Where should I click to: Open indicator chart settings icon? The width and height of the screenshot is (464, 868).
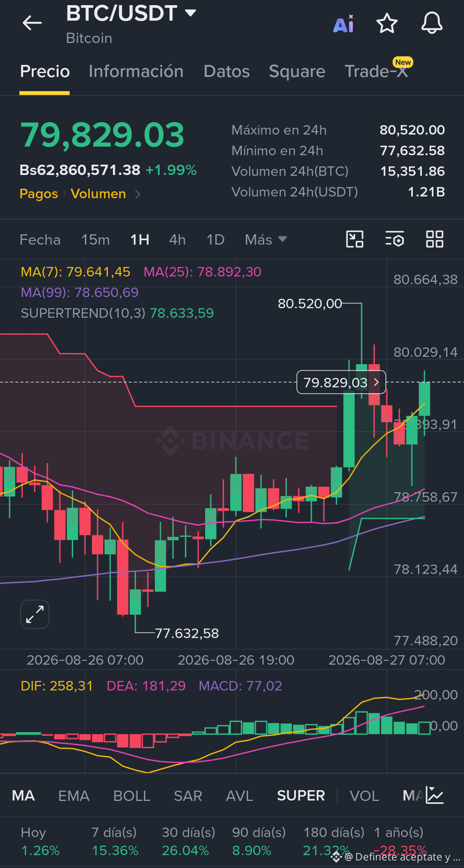pos(435,795)
